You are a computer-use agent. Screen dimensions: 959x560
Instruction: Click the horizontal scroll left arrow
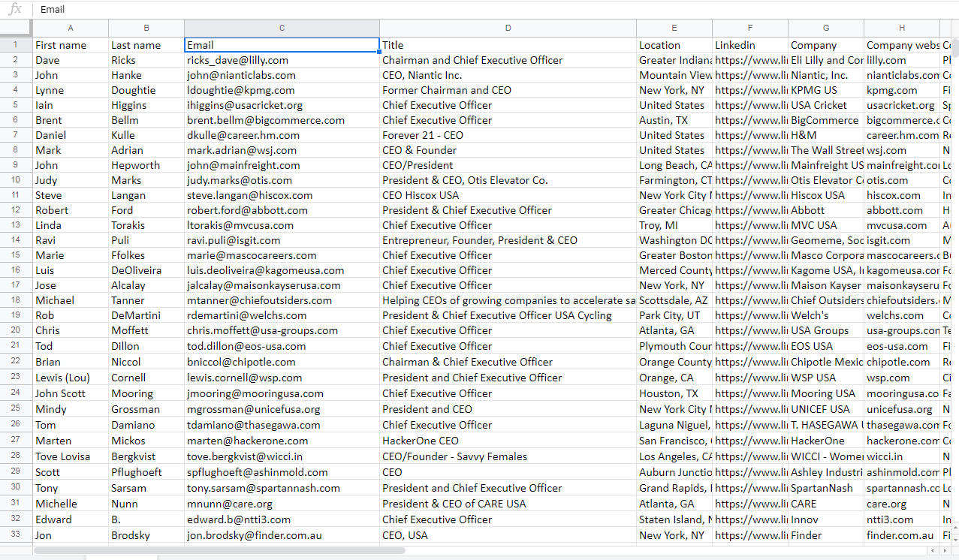click(x=933, y=550)
